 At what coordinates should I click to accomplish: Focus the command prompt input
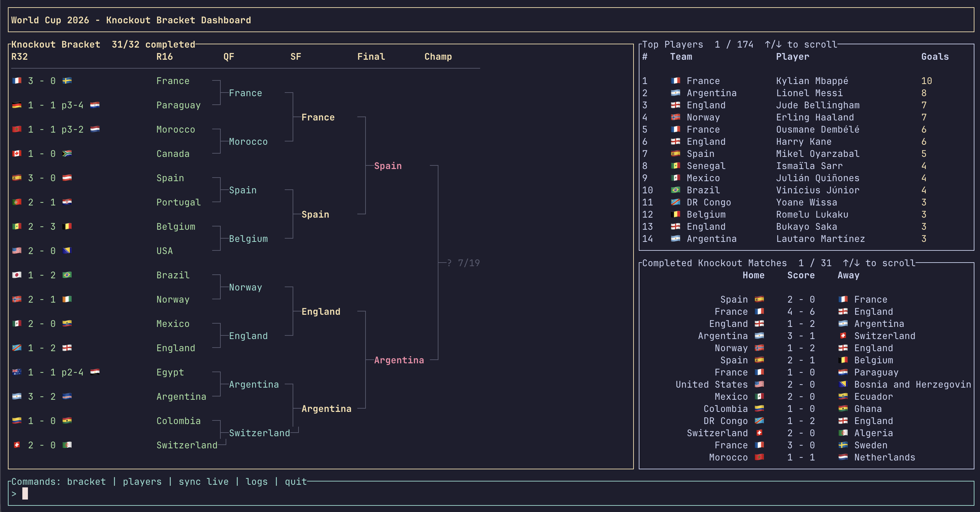tap(491, 494)
